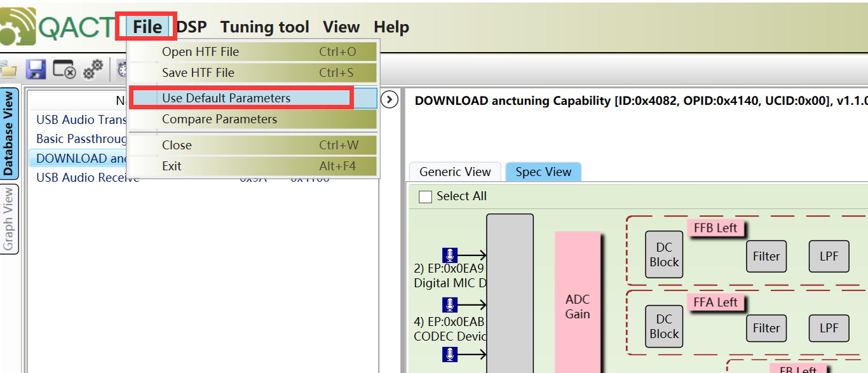Click the DC Block in FFB Left
This screenshot has width=868, height=373.
tap(664, 254)
